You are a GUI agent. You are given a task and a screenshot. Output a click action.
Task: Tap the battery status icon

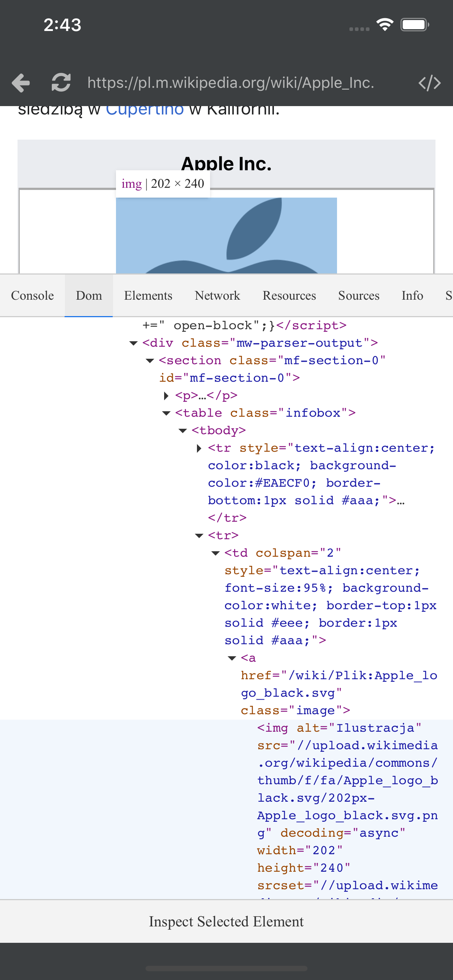click(415, 25)
